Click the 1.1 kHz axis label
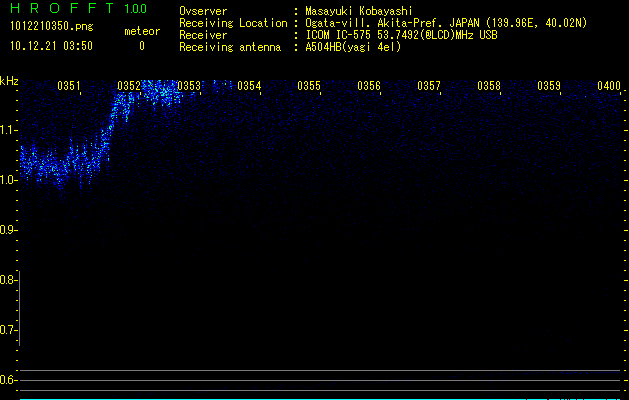Screen dimensions: 629x400 click(x=8, y=130)
